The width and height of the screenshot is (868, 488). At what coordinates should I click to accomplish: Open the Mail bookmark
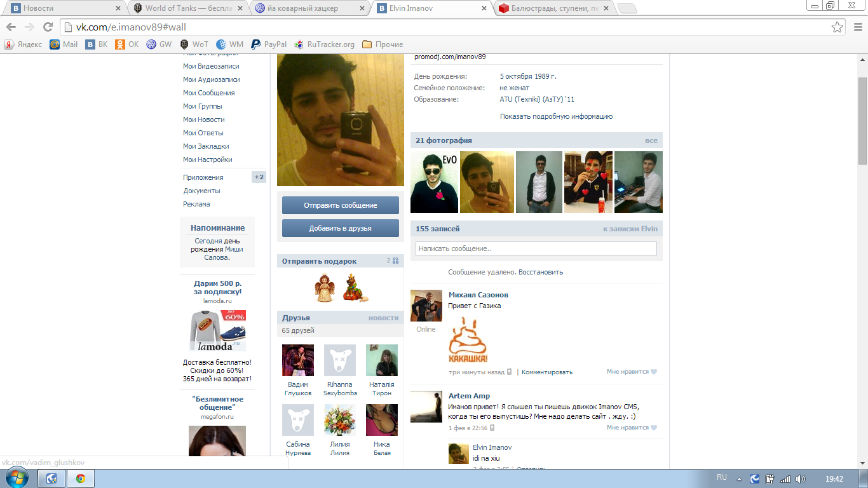tap(64, 44)
